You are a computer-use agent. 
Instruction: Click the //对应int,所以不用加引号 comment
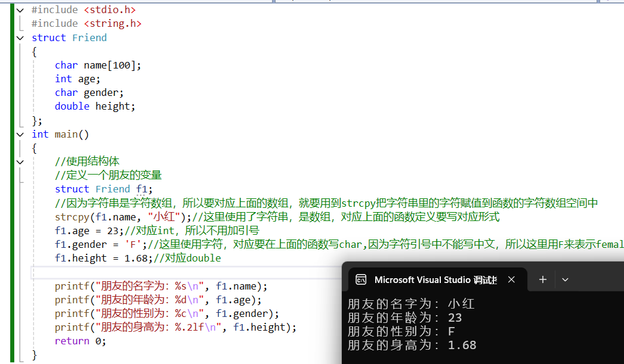(192, 231)
